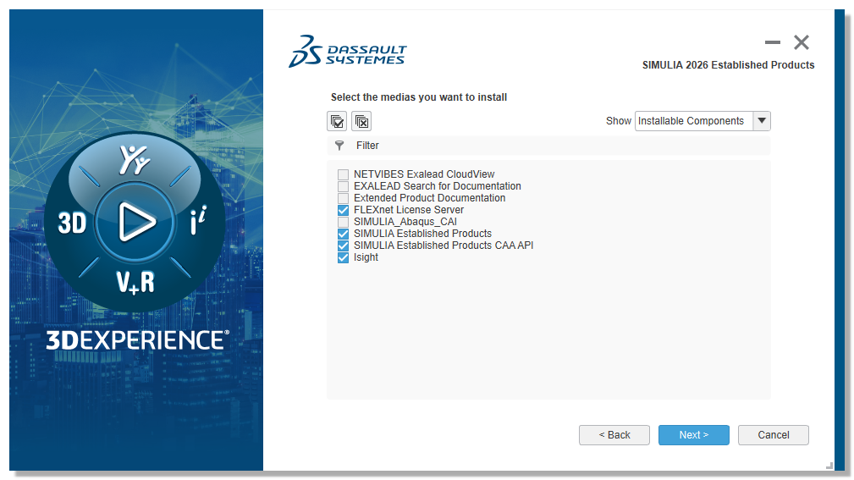
Task: Click the Select All medias icon
Action: 337,121
